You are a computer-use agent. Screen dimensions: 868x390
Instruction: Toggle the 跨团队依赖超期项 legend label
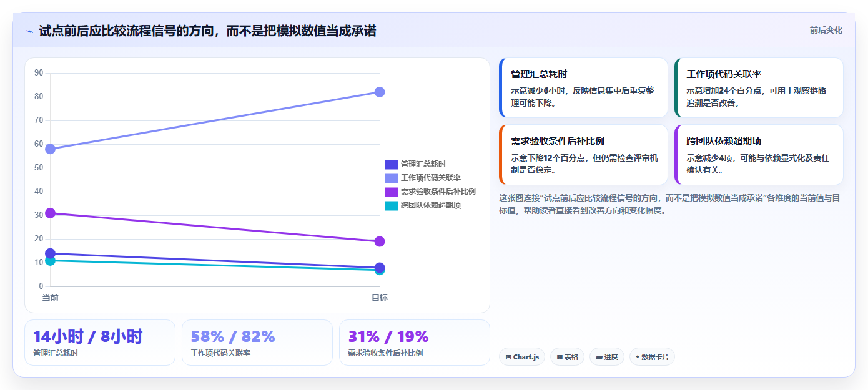point(431,205)
